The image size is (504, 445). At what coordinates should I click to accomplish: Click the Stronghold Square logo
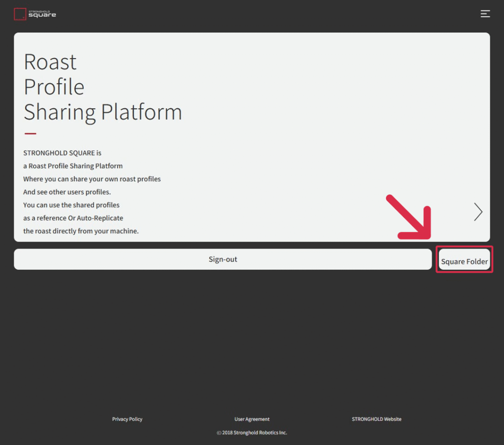pos(35,14)
